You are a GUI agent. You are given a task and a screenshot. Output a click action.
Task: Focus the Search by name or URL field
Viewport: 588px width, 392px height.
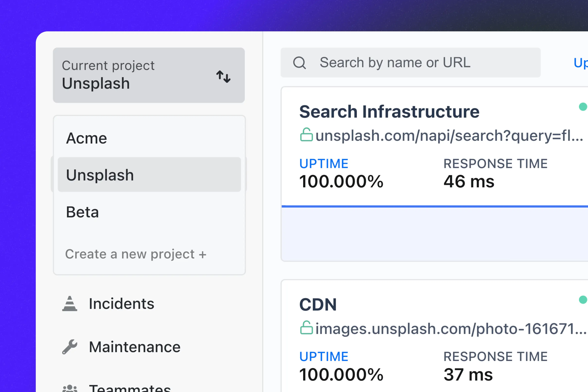[410, 63]
